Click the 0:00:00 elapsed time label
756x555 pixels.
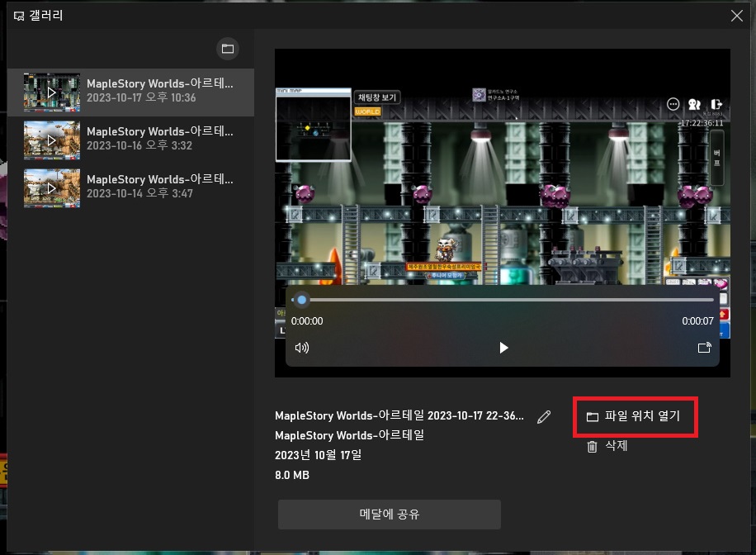tap(307, 321)
